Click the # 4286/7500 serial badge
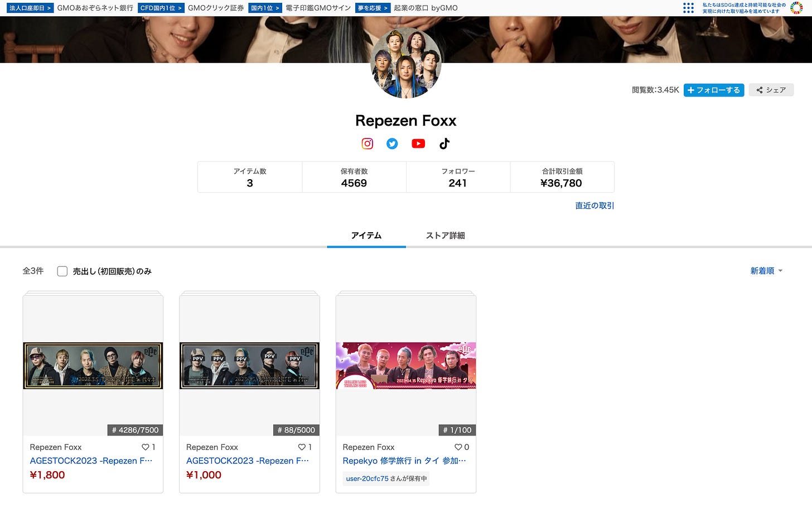The image size is (812, 508). pyautogui.click(x=135, y=430)
